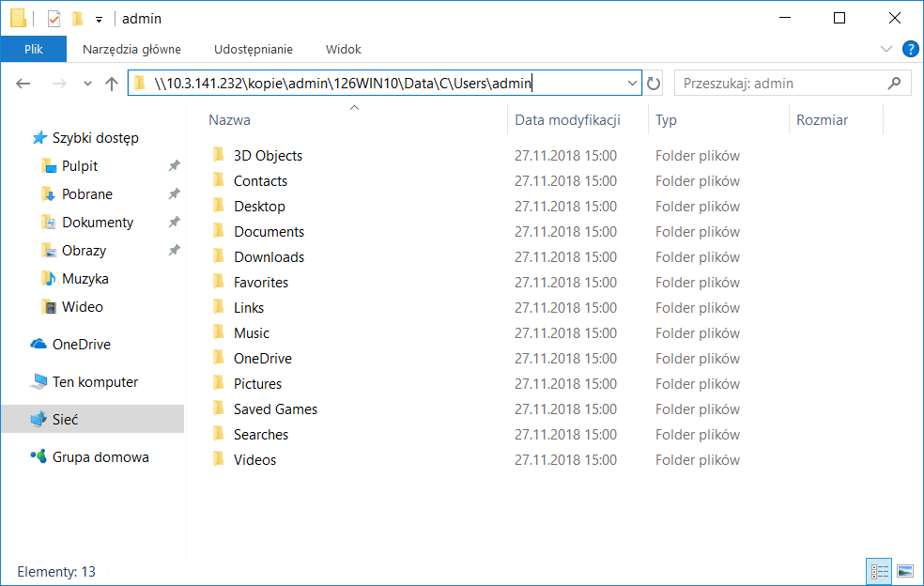
Task: Click the Searches folder name
Action: 261,435
